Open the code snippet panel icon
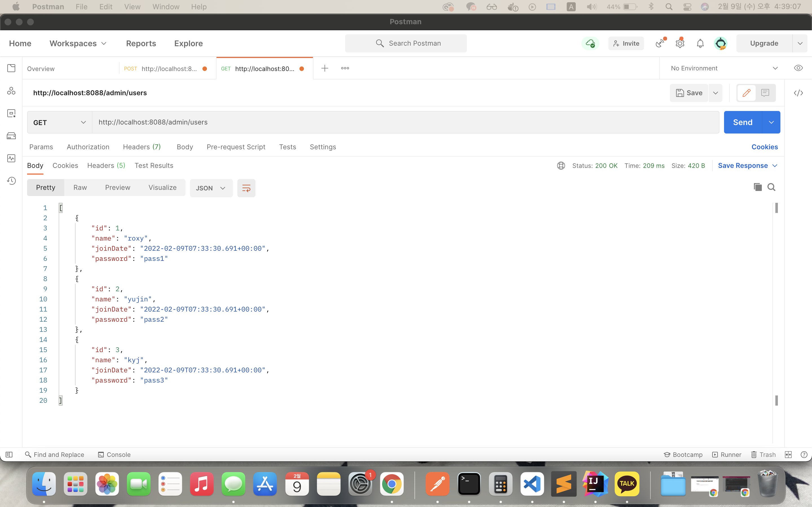 (x=798, y=93)
